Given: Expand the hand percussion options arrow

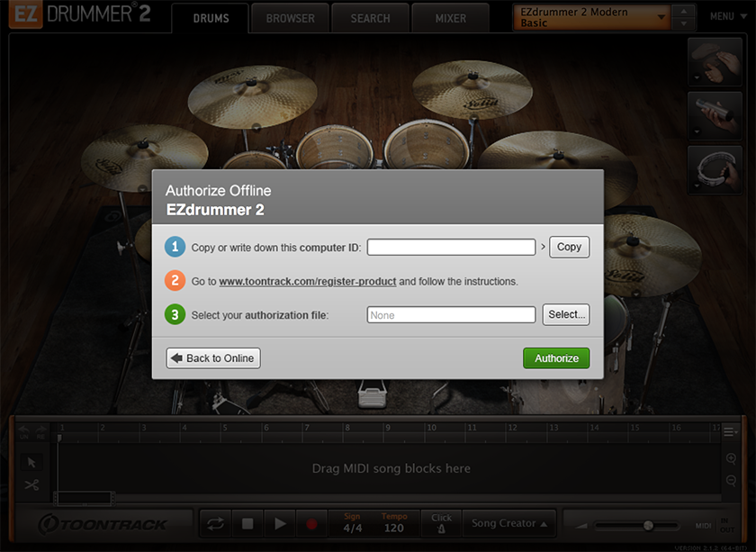Looking at the screenshot, I should (697, 77).
